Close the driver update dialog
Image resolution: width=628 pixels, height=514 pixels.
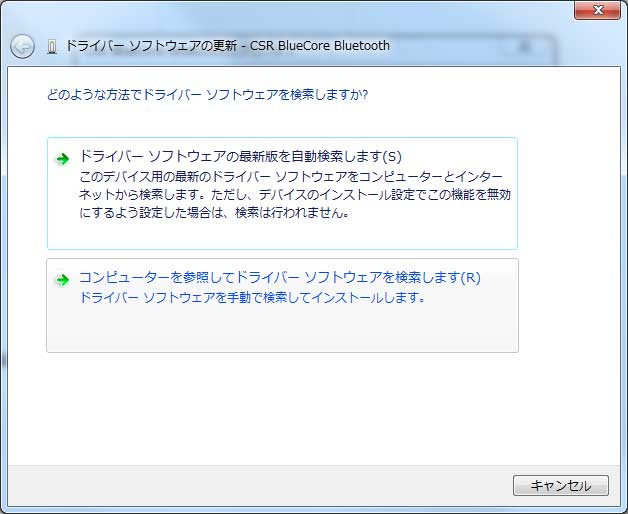tap(598, 10)
